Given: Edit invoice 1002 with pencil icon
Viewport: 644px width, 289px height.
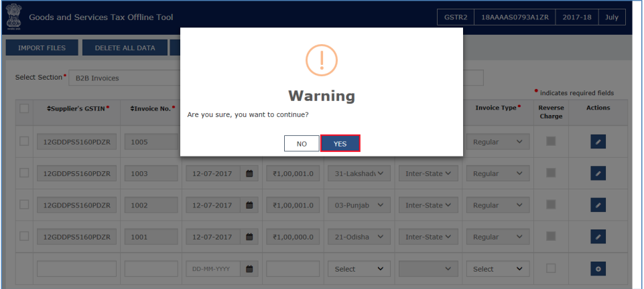Looking at the screenshot, I should (598, 205).
